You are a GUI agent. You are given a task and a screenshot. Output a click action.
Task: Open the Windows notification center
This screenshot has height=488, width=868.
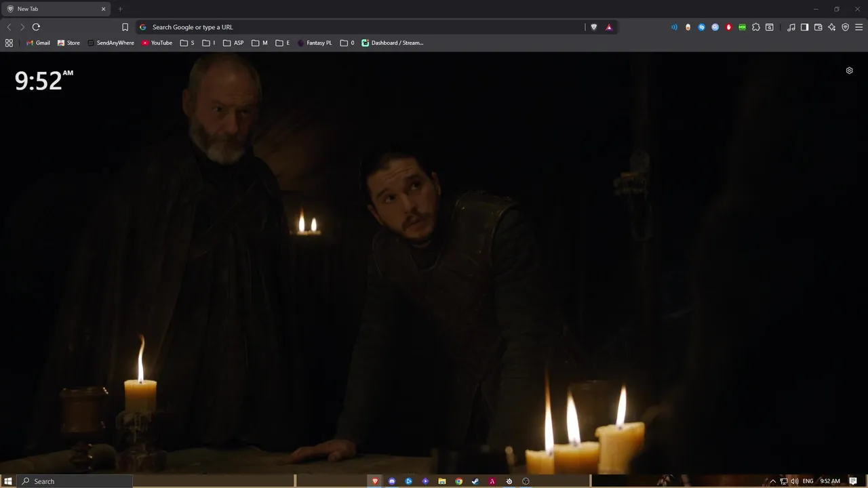(853, 481)
